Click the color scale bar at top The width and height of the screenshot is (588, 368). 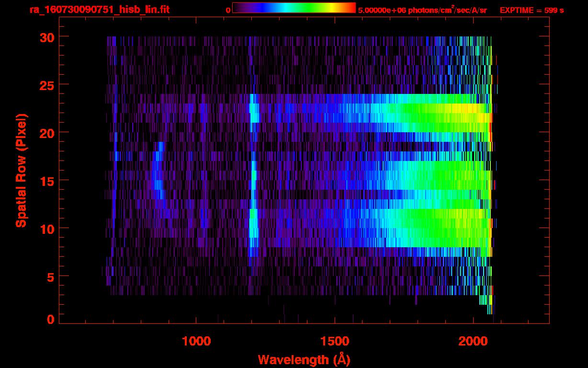click(294, 8)
